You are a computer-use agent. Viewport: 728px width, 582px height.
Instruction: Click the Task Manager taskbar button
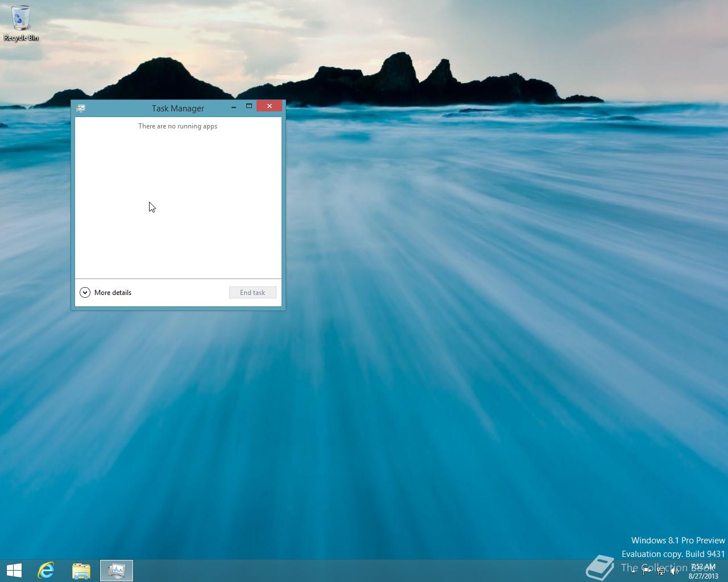click(x=117, y=571)
